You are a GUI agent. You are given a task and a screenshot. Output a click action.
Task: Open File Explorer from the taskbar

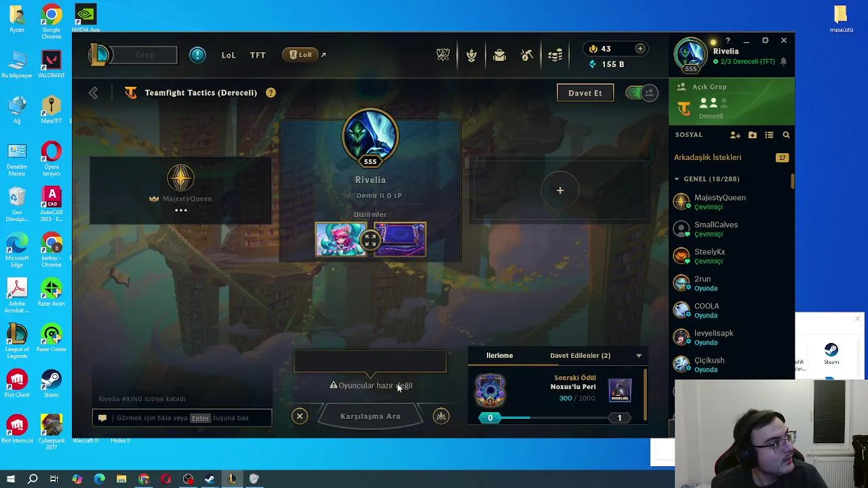(x=121, y=479)
